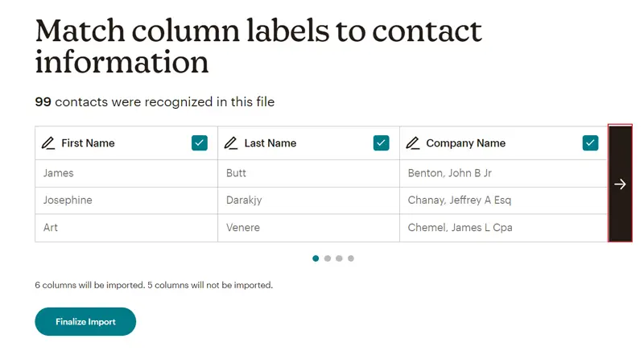The width and height of the screenshot is (644, 351).
Task: Switch to the fourth pagination dot
Action: click(351, 258)
